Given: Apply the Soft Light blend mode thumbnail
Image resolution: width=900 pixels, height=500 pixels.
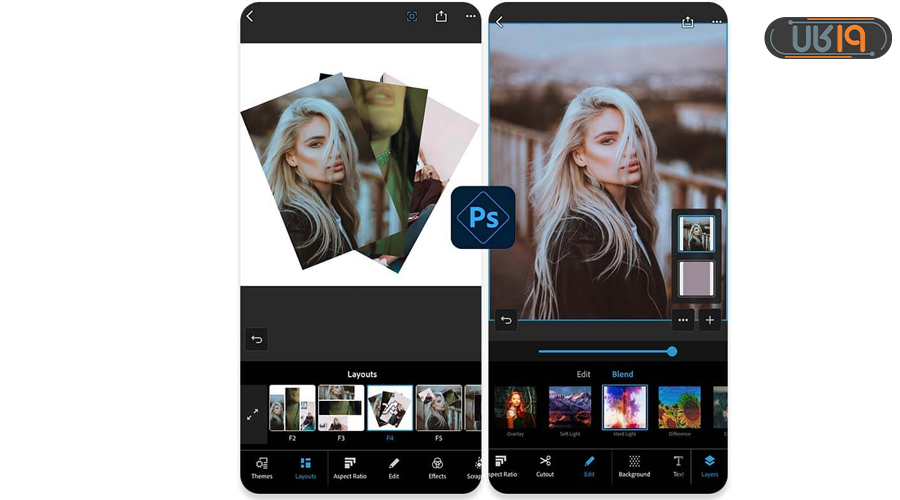Looking at the screenshot, I should pyautogui.click(x=570, y=408).
